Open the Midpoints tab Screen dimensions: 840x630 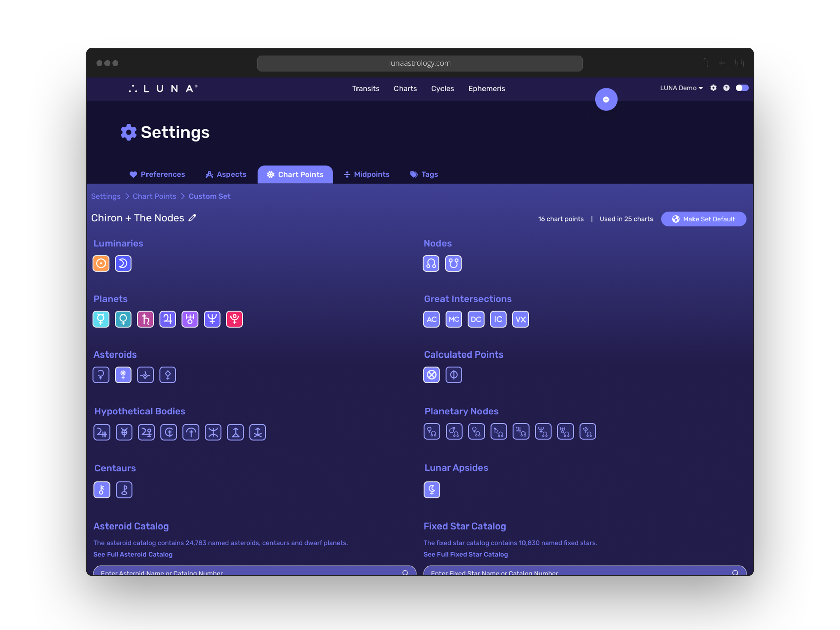(x=367, y=175)
